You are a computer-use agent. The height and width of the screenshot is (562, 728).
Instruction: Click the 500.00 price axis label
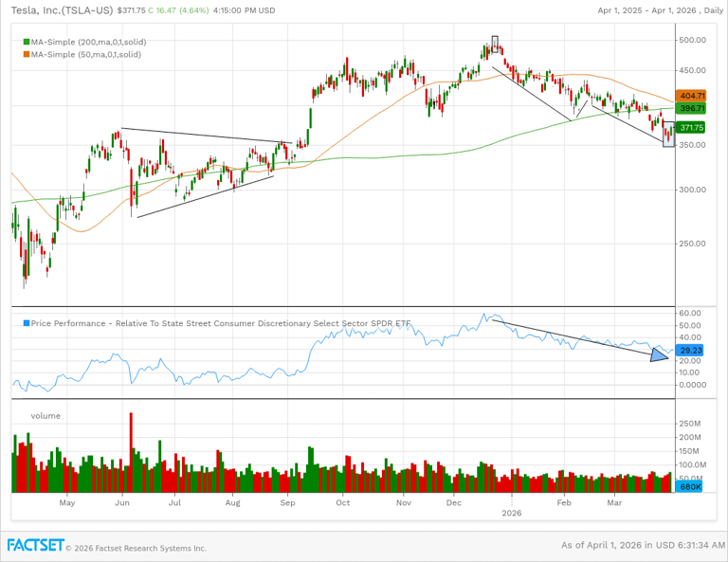(x=692, y=41)
